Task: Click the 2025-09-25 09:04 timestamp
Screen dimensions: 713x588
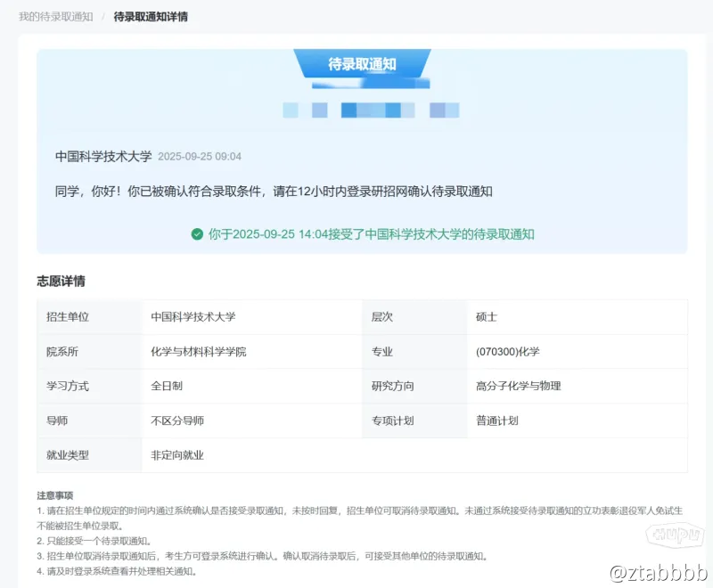Action: pyautogui.click(x=200, y=157)
